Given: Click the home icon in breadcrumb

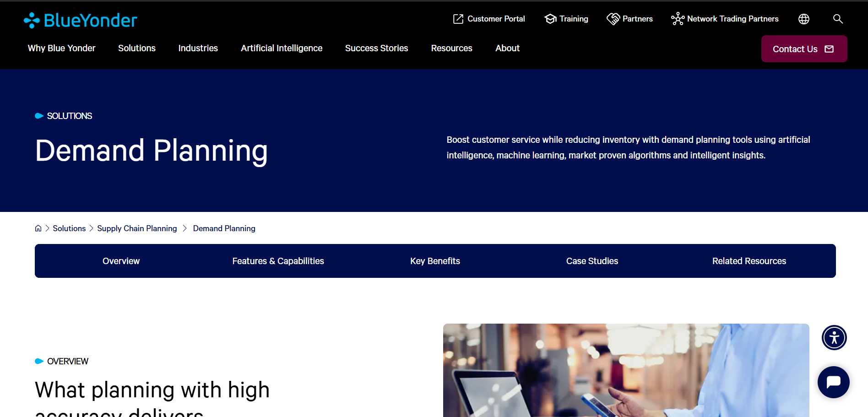Looking at the screenshot, I should click(x=38, y=228).
